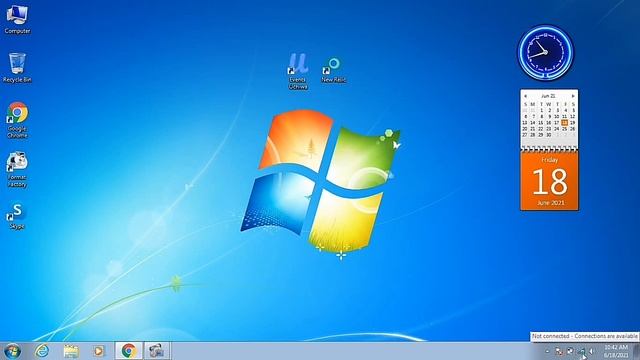Open the volume speaker tray icon
This screenshot has height=360, width=640.
(x=591, y=351)
